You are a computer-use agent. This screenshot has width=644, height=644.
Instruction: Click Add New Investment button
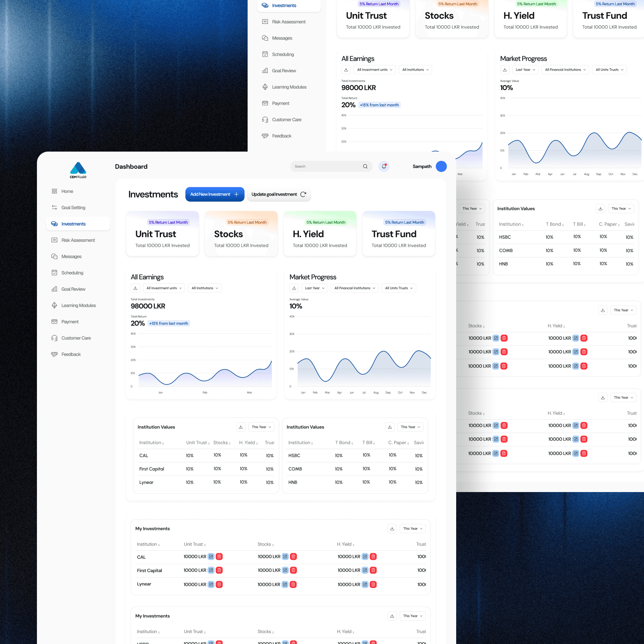tap(215, 194)
